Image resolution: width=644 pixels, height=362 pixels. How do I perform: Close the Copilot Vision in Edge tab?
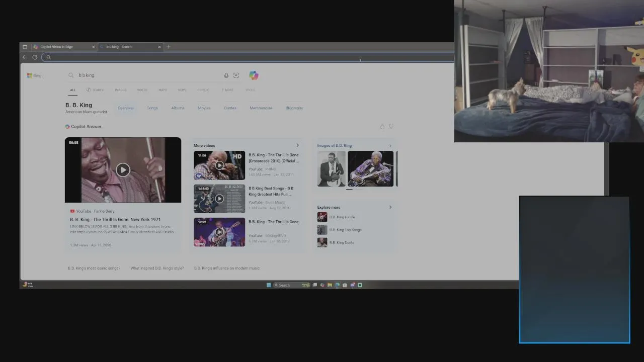[x=93, y=47]
